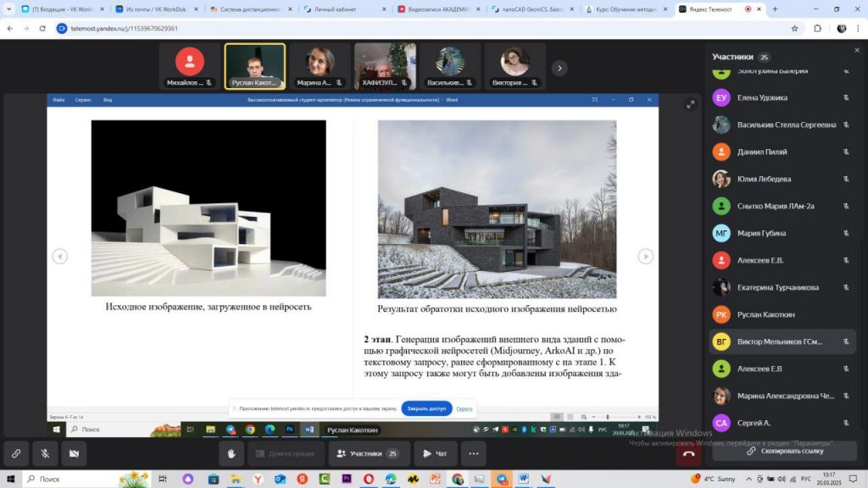Open the three-dots more options menu
This screenshot has height=488, width=868.
coord(473,453)
